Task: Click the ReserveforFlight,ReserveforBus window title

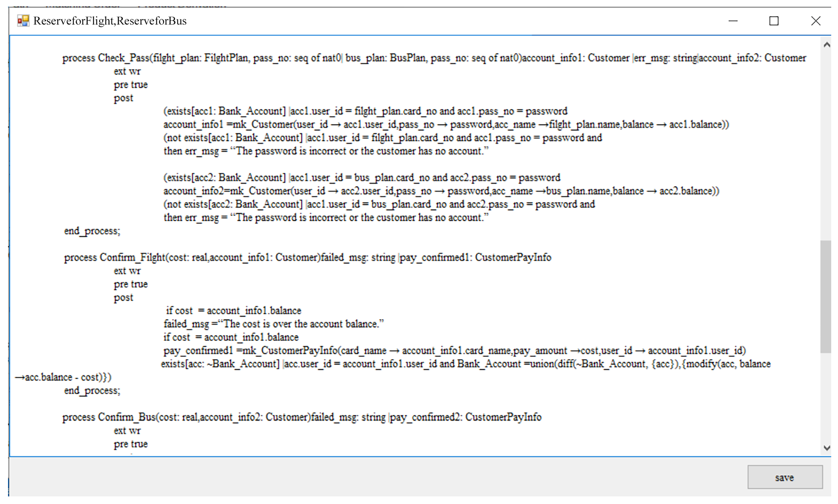Action: [110, 21]
